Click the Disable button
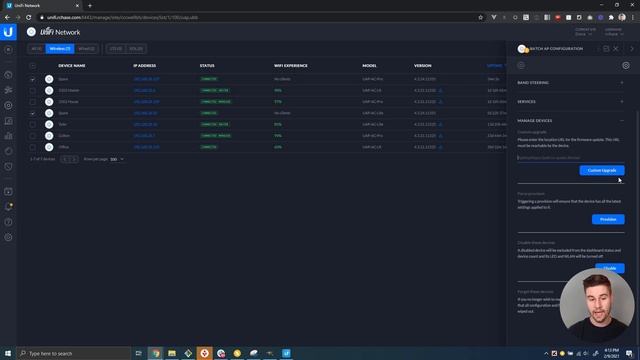This screenshot has height=360, width=640. click(610, 268)
